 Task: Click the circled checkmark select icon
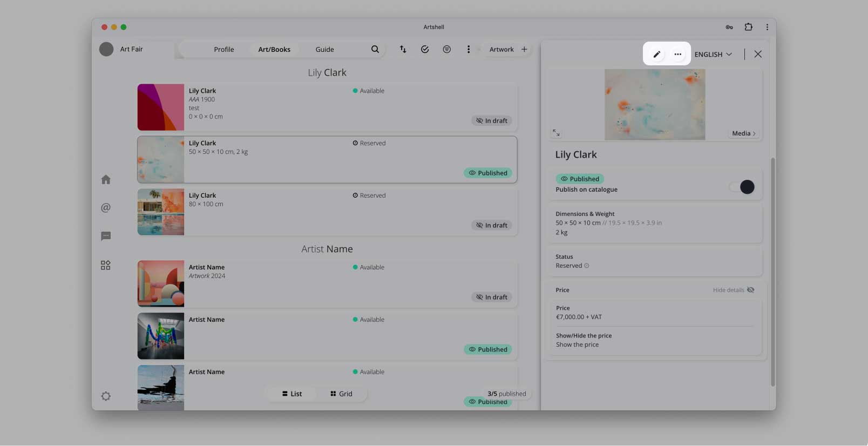click(425, 49)
